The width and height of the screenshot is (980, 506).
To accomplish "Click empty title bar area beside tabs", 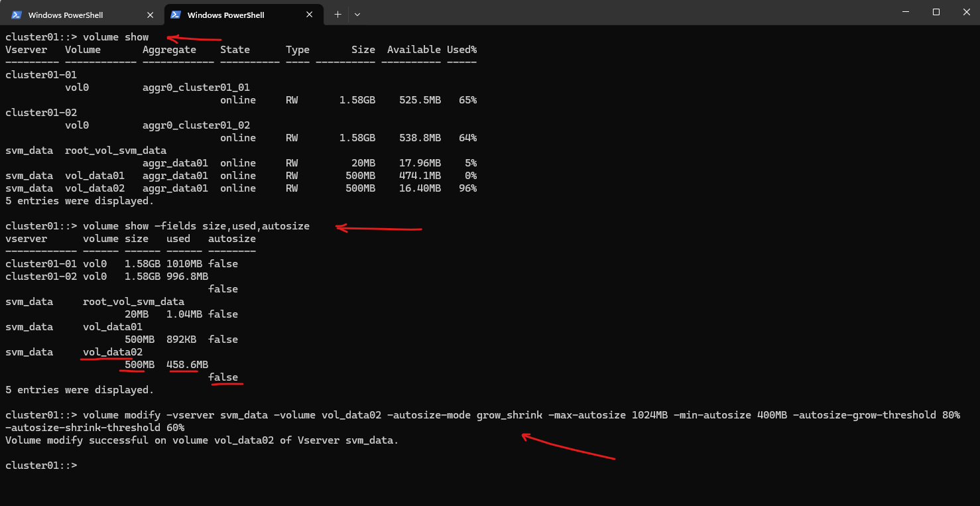I will click(597, 13).
